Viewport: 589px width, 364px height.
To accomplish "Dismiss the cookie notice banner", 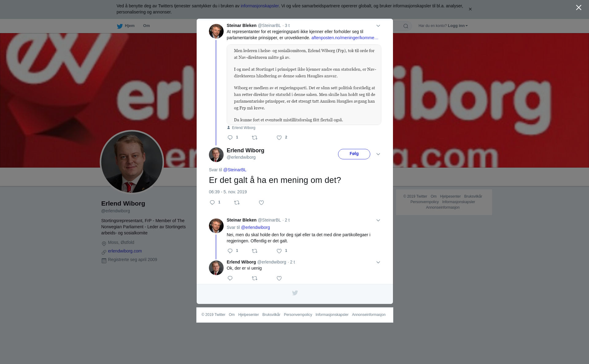I will [x=470, y=9].
